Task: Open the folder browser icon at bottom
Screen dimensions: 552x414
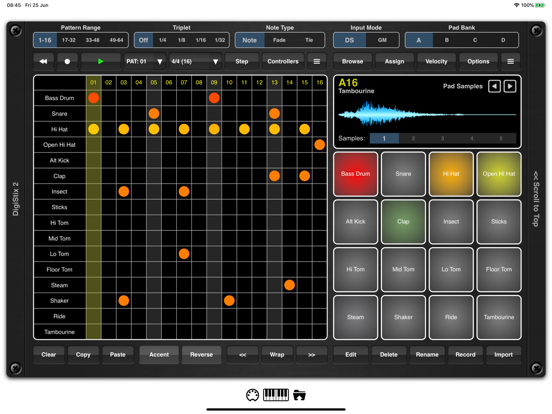Action: (x=299, y=395)
